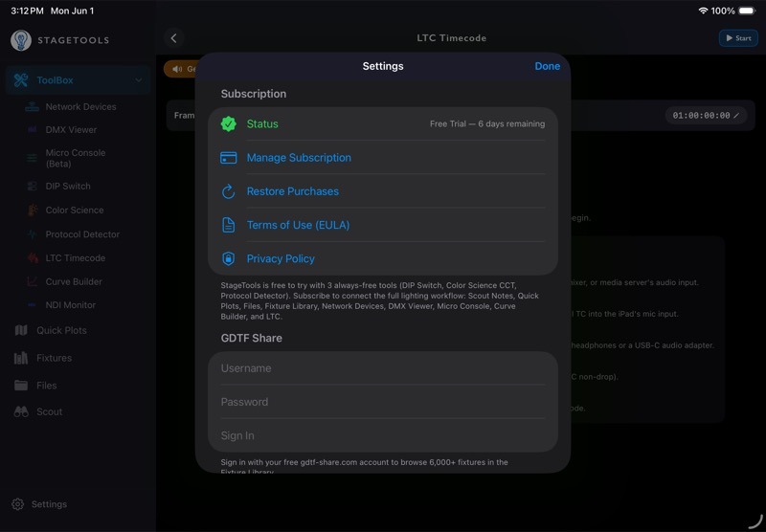Click the Files folder icon

tap(21, 385)
